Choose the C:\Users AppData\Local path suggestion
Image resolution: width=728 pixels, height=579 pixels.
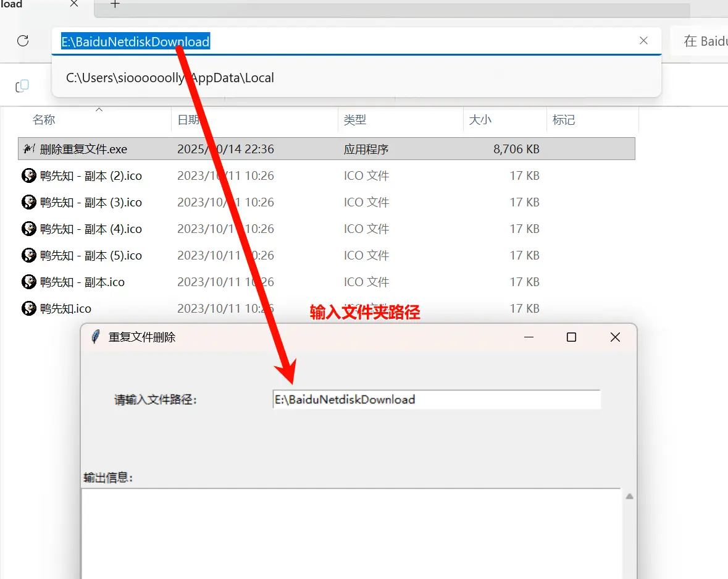(170, 78)
